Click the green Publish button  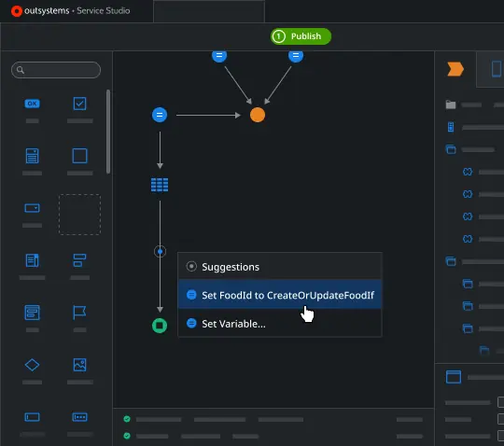click(x=301, y=36)
